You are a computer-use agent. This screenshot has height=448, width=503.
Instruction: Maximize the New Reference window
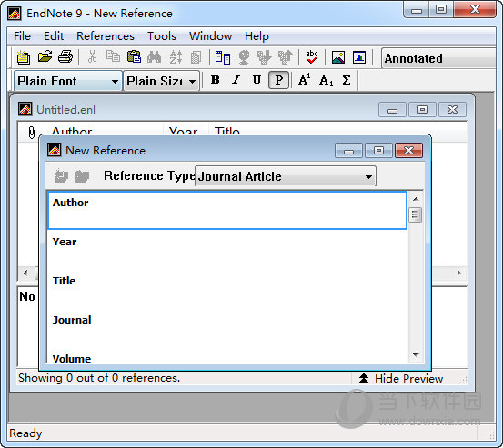(379, 150)
